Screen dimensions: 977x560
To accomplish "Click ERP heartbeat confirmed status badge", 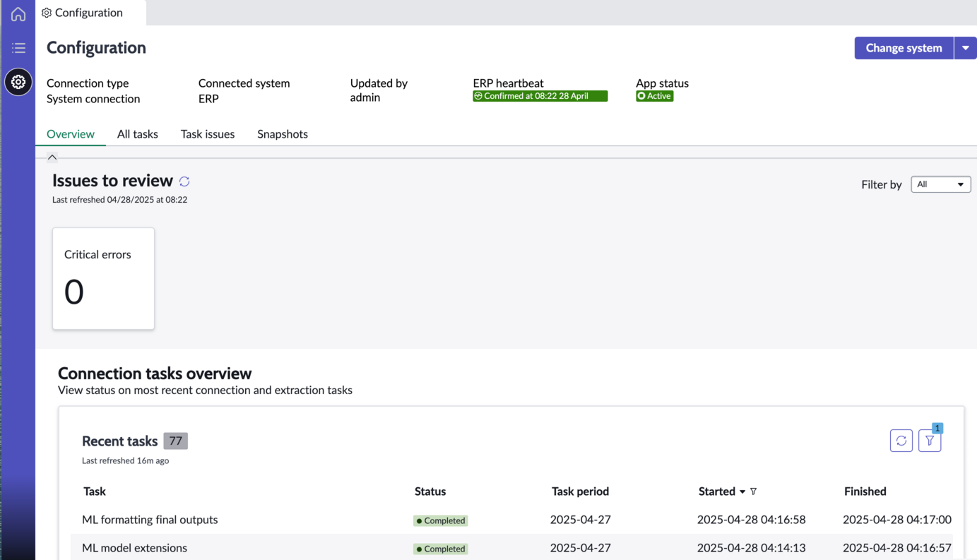I will [x=540, y=96].
